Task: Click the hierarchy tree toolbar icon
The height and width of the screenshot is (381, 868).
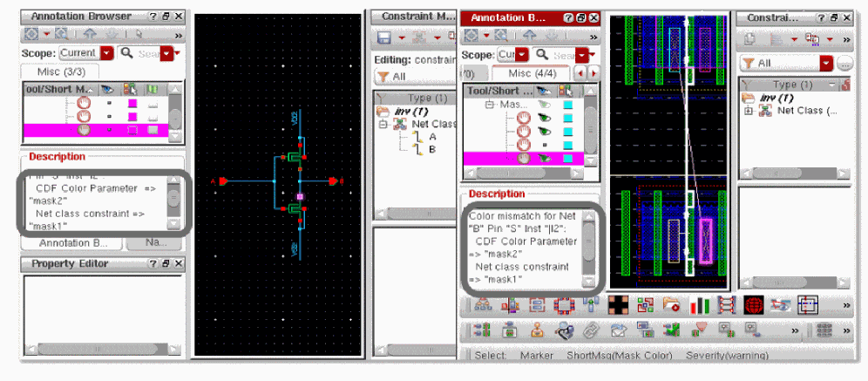Action: tap(484, 305)
